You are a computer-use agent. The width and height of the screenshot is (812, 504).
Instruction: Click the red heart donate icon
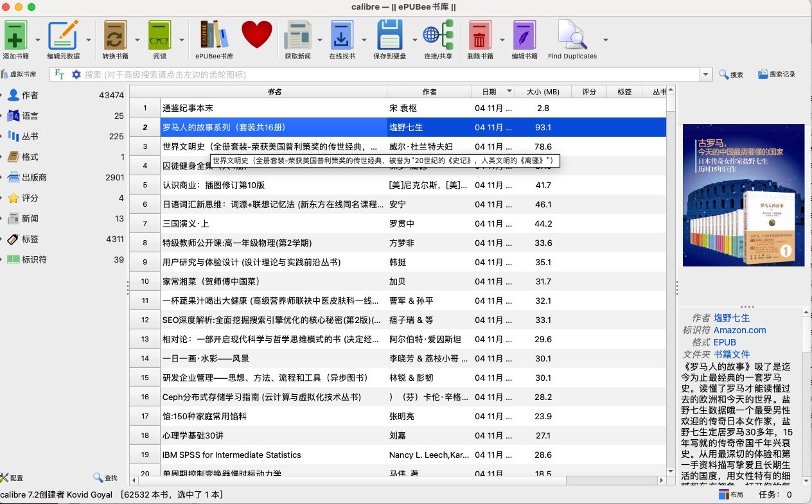click(257, 35)
